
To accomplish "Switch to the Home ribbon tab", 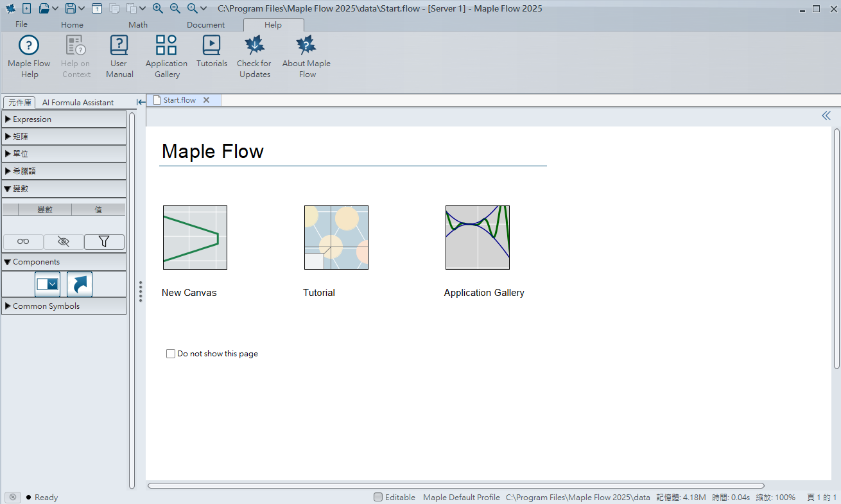I will tap(72, 25).
